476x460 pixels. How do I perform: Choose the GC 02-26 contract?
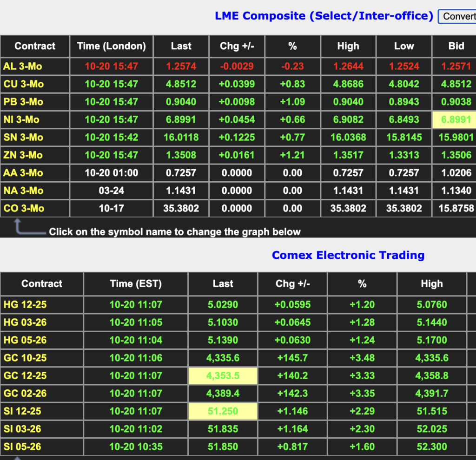(25, 394)
